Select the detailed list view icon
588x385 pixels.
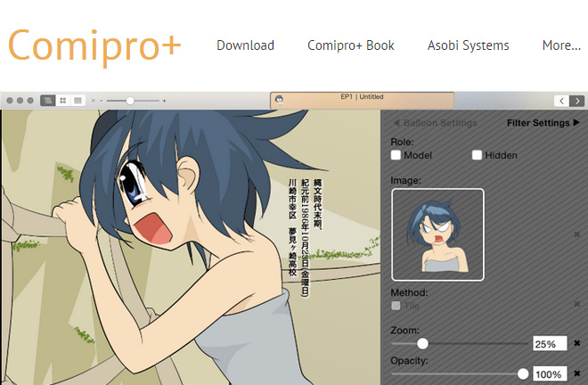(x=47, y=101)
